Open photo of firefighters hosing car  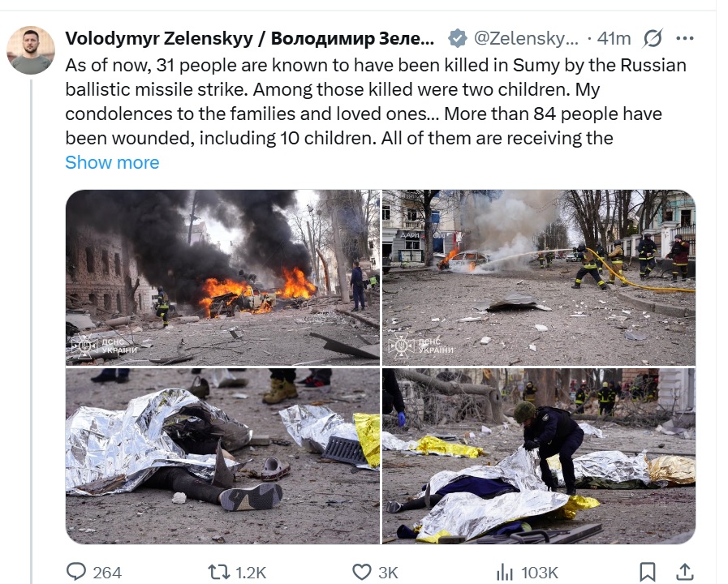(x=539, y=277)
